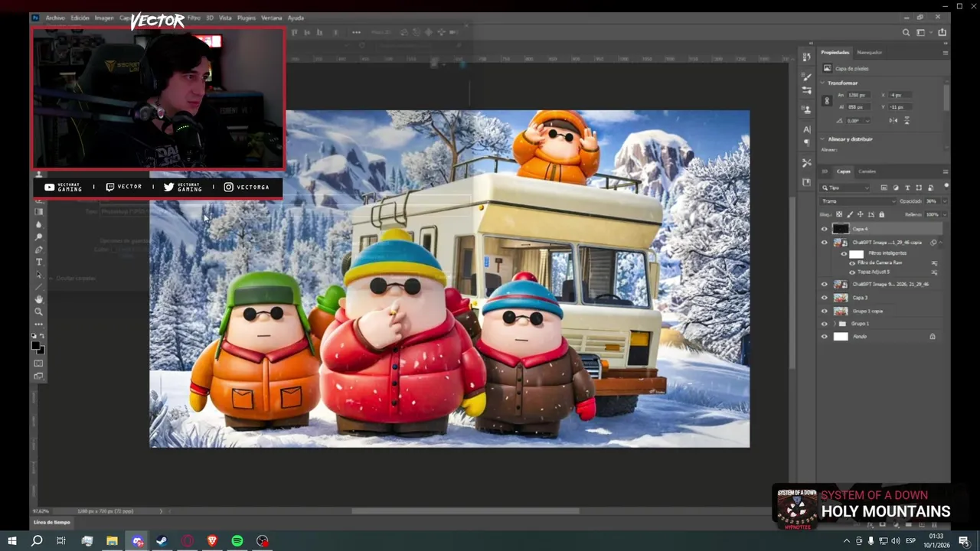The image size is (980, 551).
Task: Filter layers by type layers icon
Action: point(907,187)
